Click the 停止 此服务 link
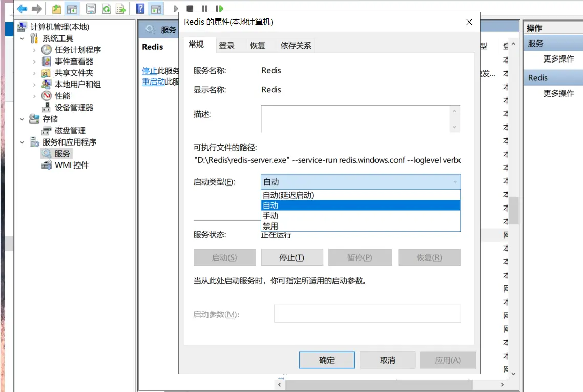This screenshot has width=583, height=392. (150, 71)
